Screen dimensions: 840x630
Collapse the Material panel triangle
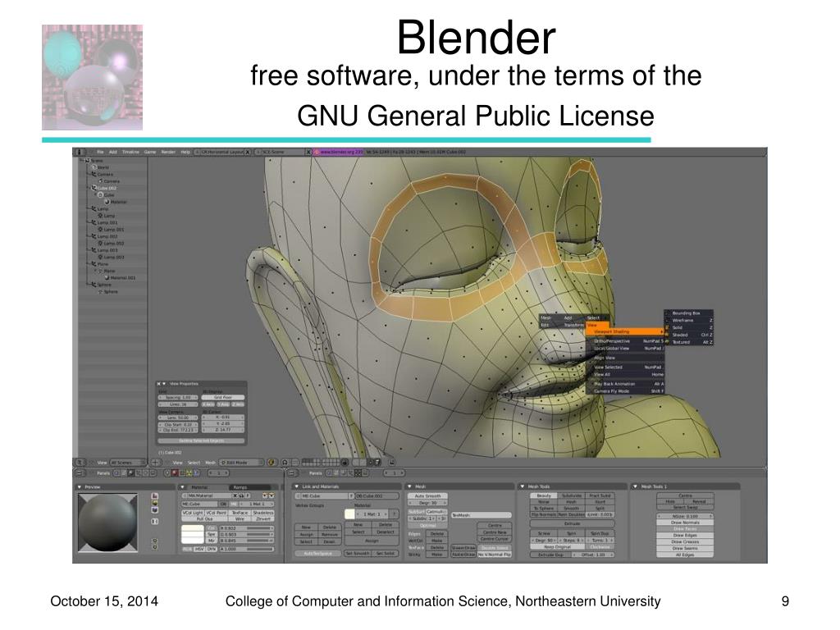183,487
